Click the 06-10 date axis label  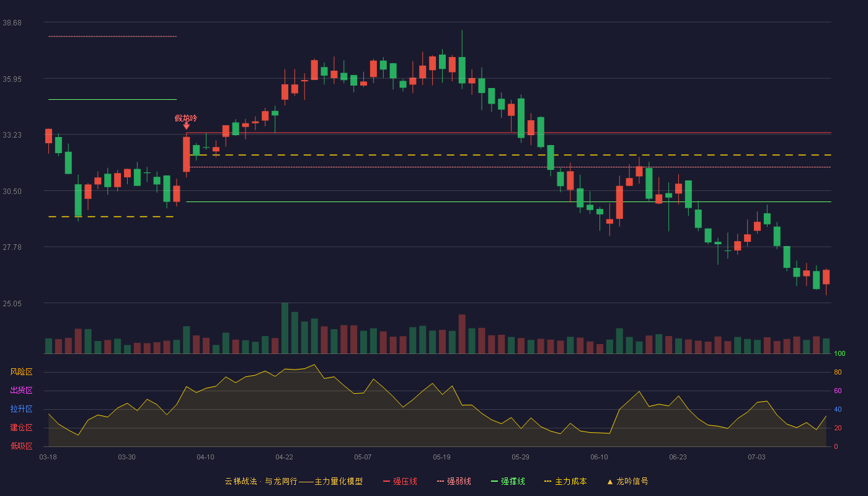(x=600, y=457)
